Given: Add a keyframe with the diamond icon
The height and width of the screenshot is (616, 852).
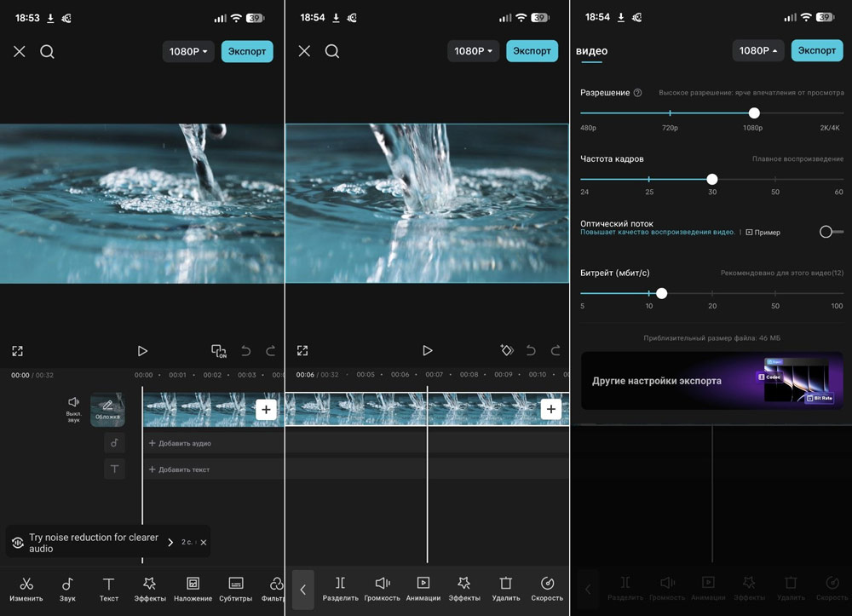Looking at the screenshot, I should point(506,350).
